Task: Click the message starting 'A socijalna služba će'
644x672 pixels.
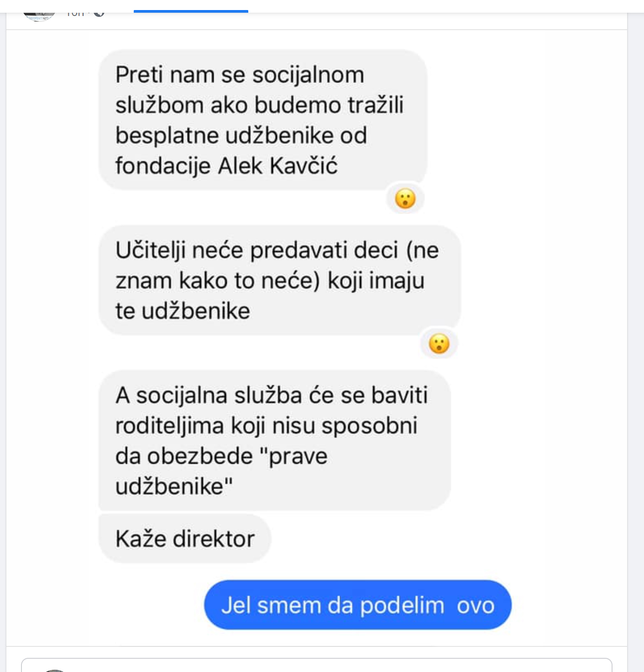Action: point(275,440)
